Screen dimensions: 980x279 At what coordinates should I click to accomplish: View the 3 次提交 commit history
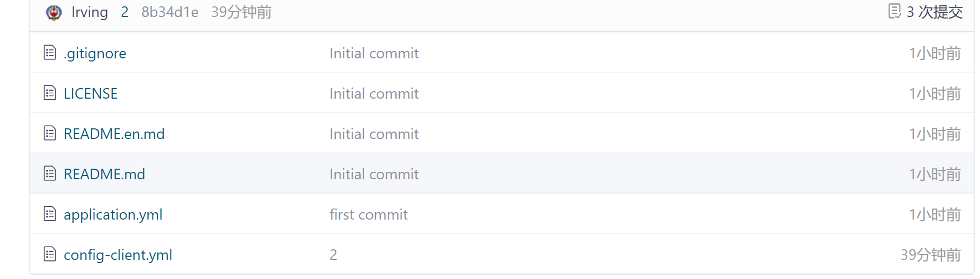(934, 12)
